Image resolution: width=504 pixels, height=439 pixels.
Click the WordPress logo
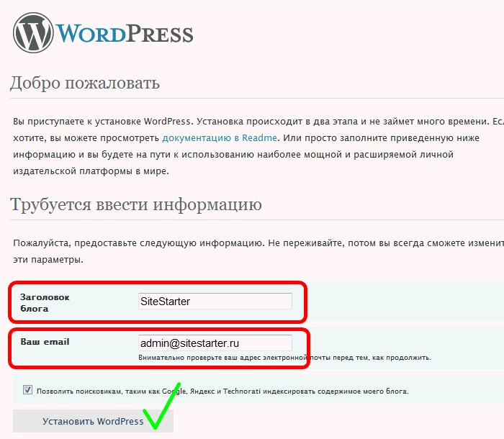(103, 33)
